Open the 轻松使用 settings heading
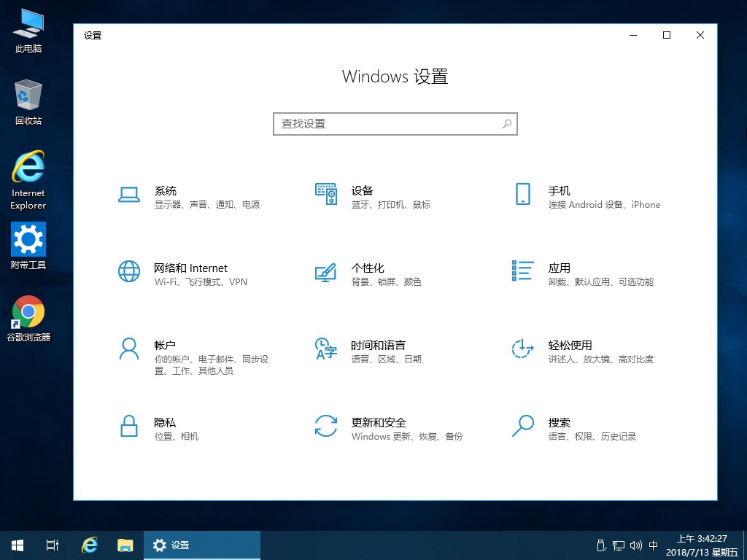747x560 pixels. tap(570, 345)
